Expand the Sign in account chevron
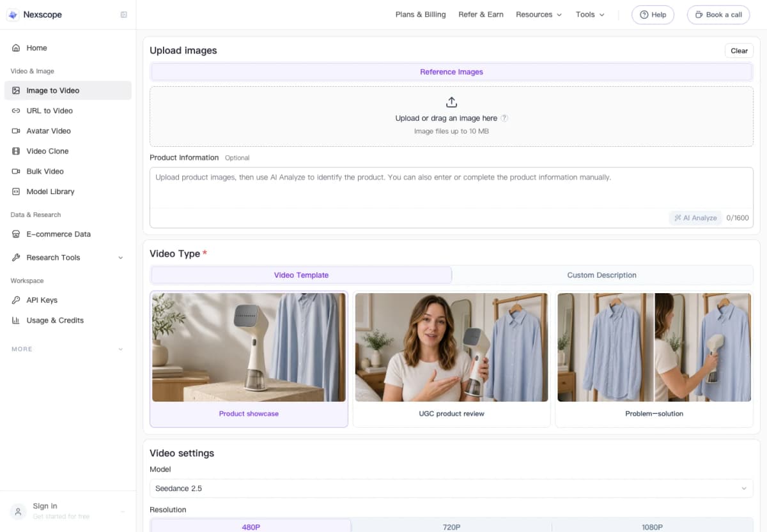This screenshot has height=532, width=767. click(x=121, y=512)
